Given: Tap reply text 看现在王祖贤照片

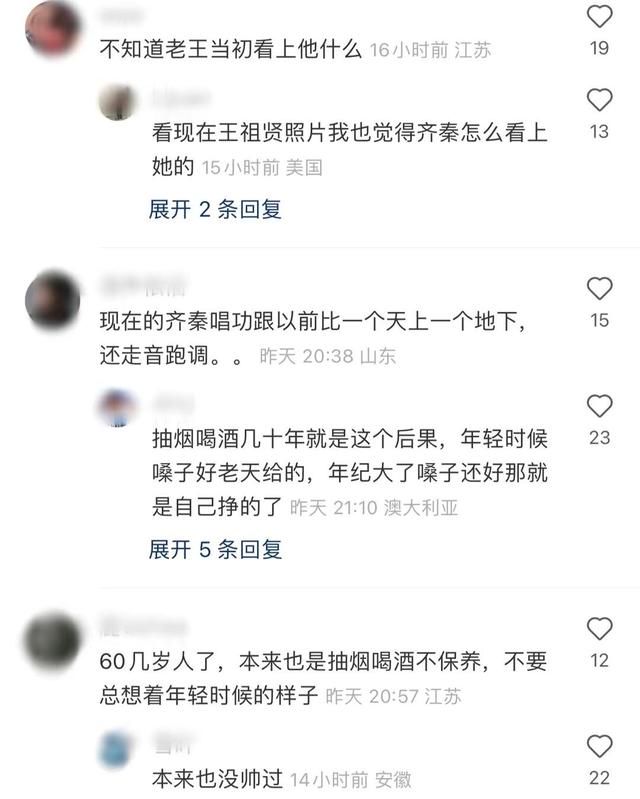Looking at the screenshot, I should [350, 149].
